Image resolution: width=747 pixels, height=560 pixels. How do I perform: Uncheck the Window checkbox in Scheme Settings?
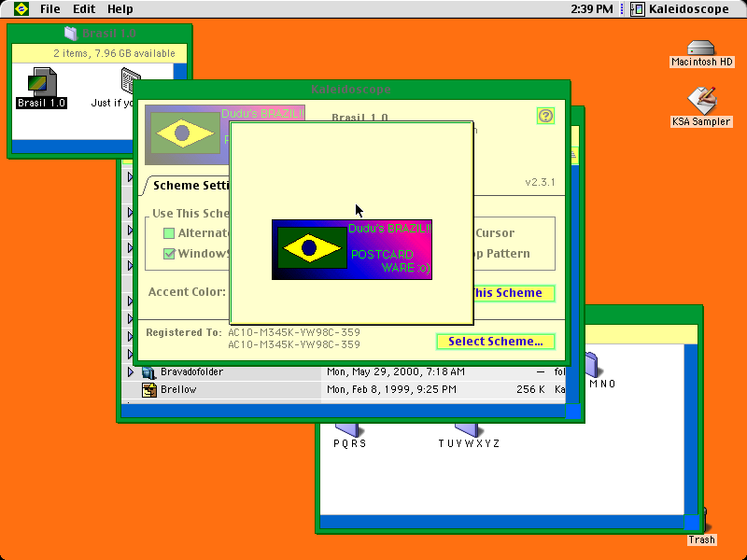pyautogui.click(x=169, y=254)
